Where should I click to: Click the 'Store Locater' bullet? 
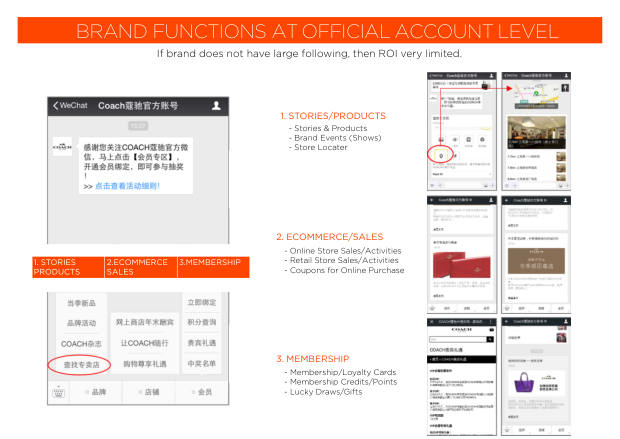point(321,147)
